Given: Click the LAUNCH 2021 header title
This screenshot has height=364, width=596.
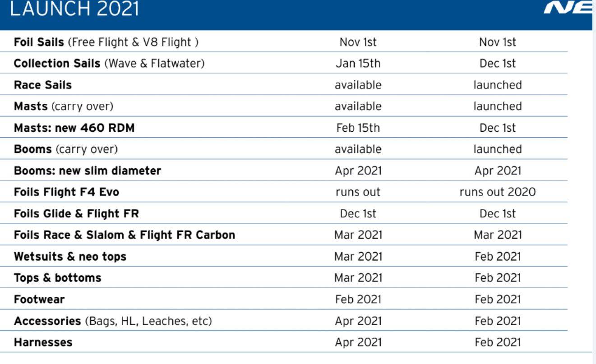Looking at the screenshot, I should [x=74, y=10].
